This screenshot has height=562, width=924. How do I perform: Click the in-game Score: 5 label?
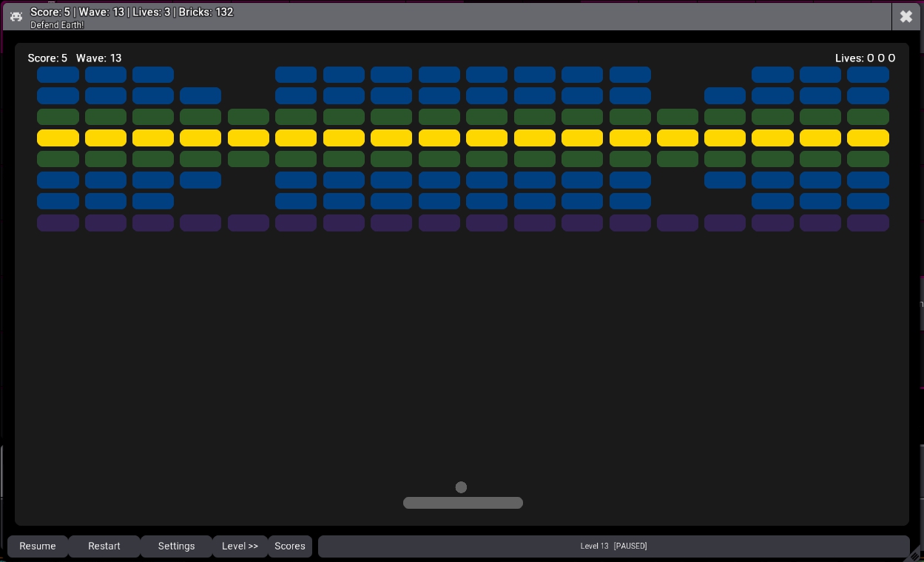(x=47, y=58)
